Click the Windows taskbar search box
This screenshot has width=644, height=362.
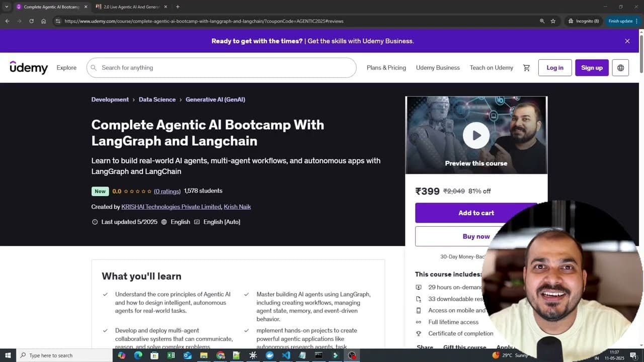(x=64, y=355)
